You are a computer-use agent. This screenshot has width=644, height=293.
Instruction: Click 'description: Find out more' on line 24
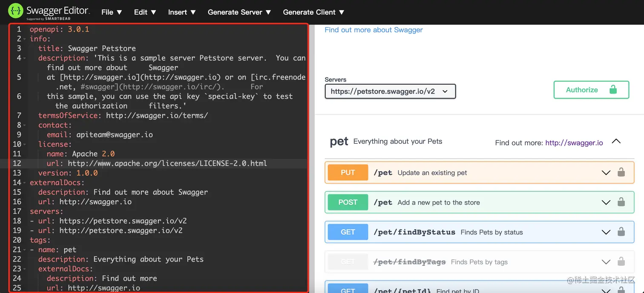pos(102,279)
